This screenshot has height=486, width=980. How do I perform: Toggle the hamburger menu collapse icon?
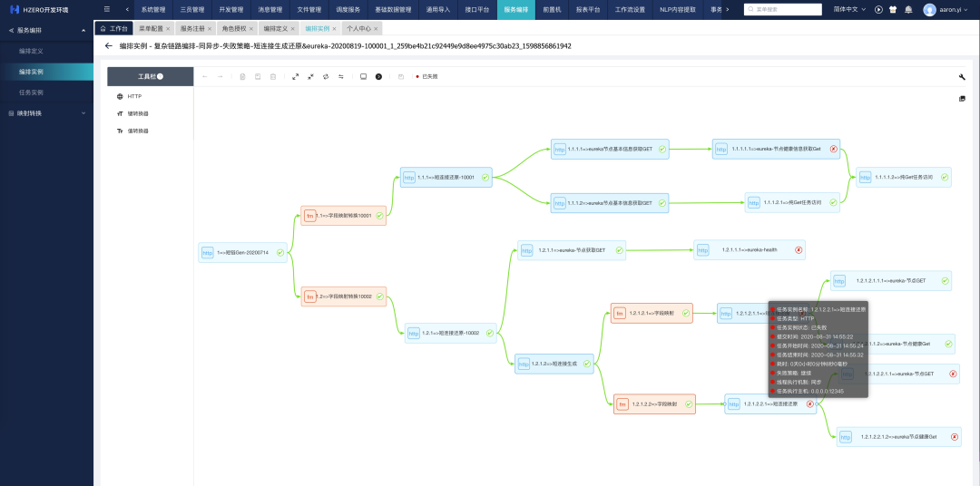(x=107, y=9)
